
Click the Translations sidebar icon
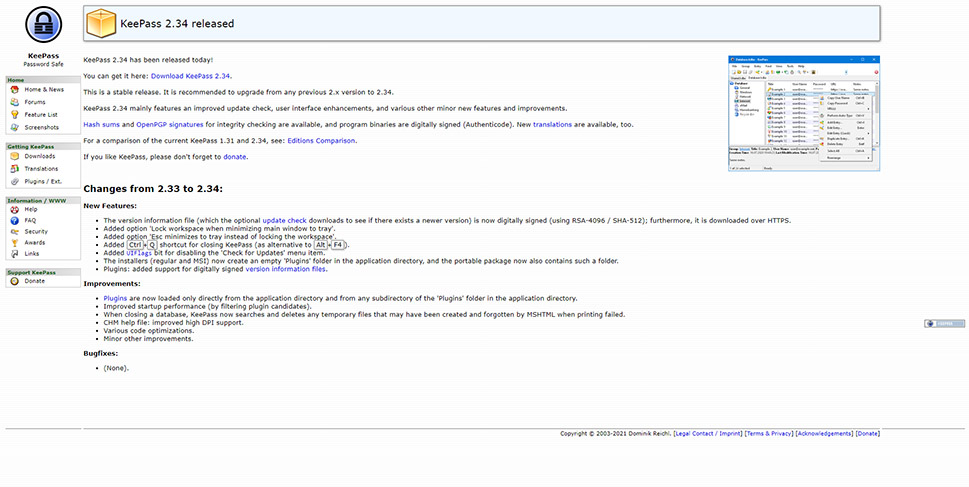pos(15,169)
